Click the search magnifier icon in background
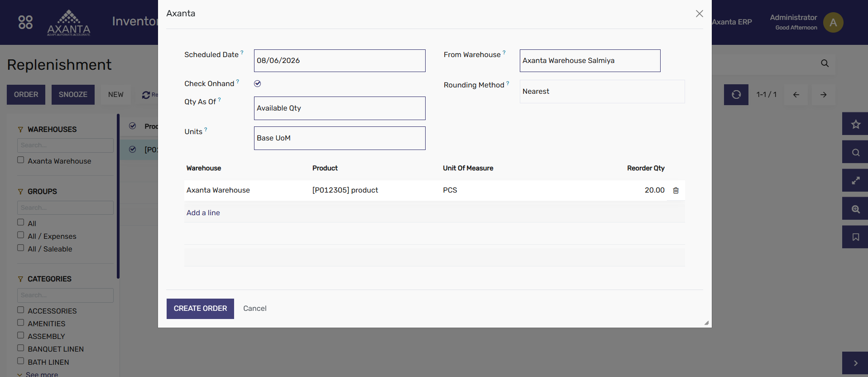Screen dimensions: 868x377 [825, 63]
